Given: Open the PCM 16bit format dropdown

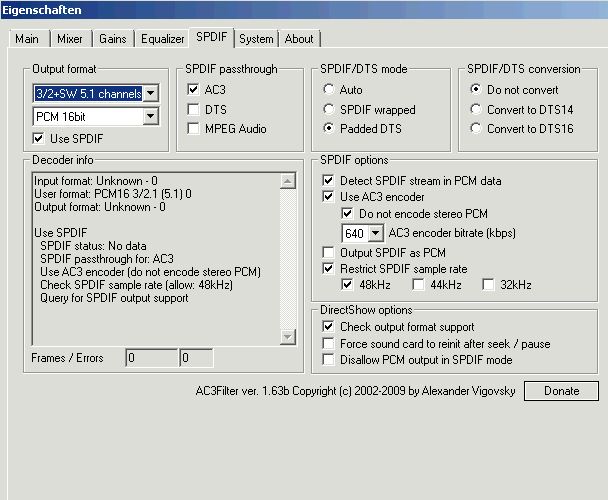Looking at the screenshot, I should click(150, 117).
